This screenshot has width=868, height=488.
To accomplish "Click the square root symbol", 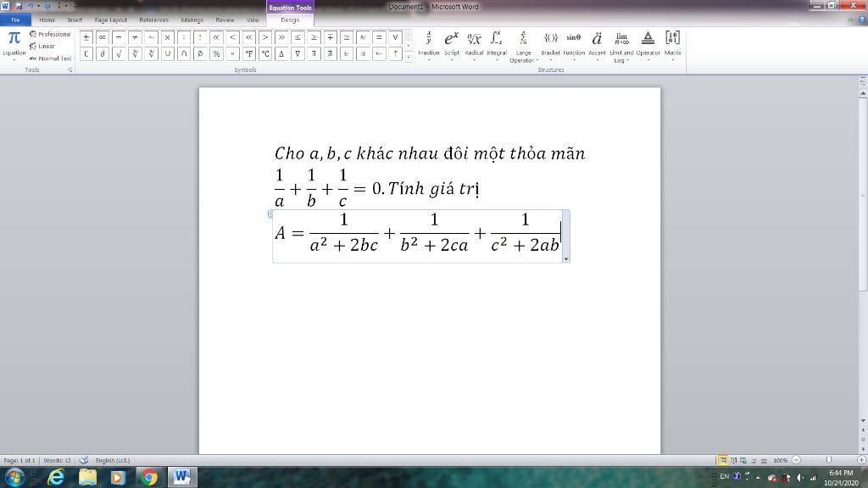I will (x=118, y=53).
